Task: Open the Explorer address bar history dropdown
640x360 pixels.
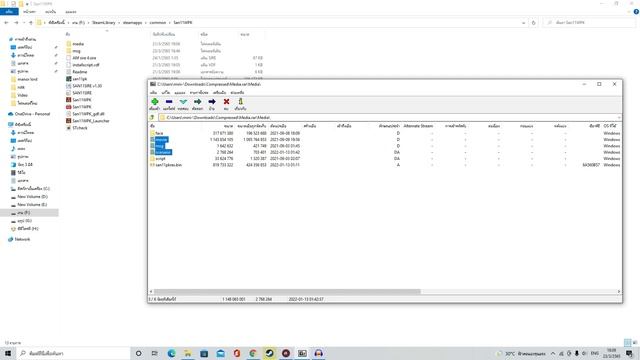Action: (x=524, y=23)
